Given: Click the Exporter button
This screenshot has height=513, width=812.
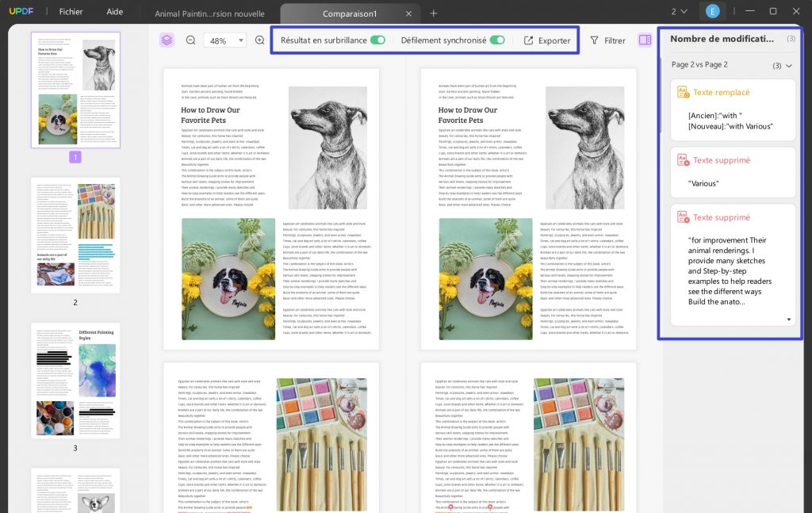Looking at the screenshot, I should tap(547, 41).
